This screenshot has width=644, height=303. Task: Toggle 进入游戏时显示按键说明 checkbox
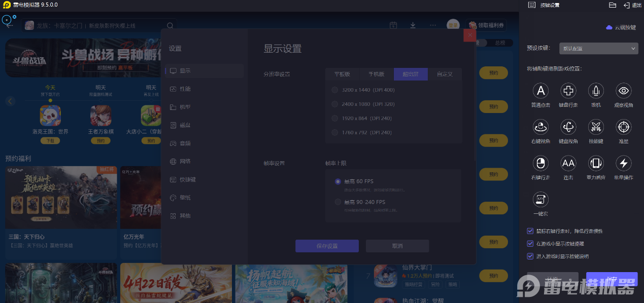click(530, 256)
